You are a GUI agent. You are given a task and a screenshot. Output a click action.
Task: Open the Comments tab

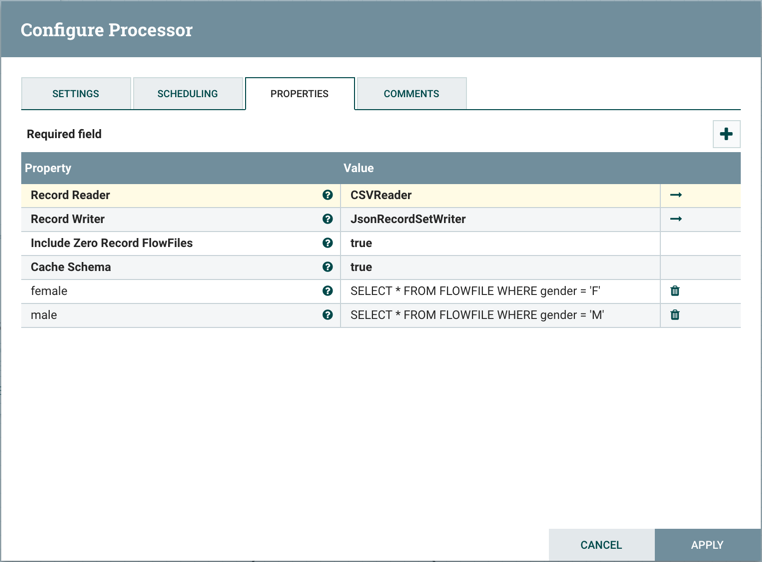[411, 94]
